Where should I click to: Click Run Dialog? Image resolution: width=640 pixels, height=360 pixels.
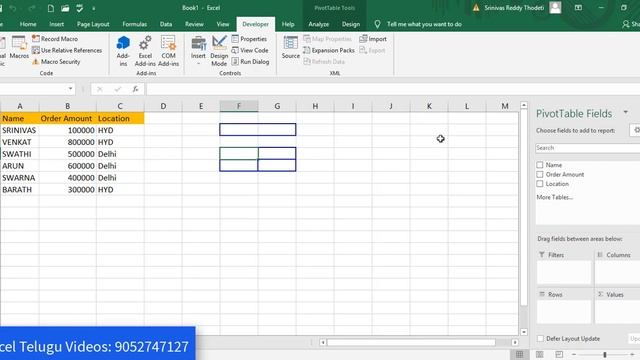pos(250,62)
